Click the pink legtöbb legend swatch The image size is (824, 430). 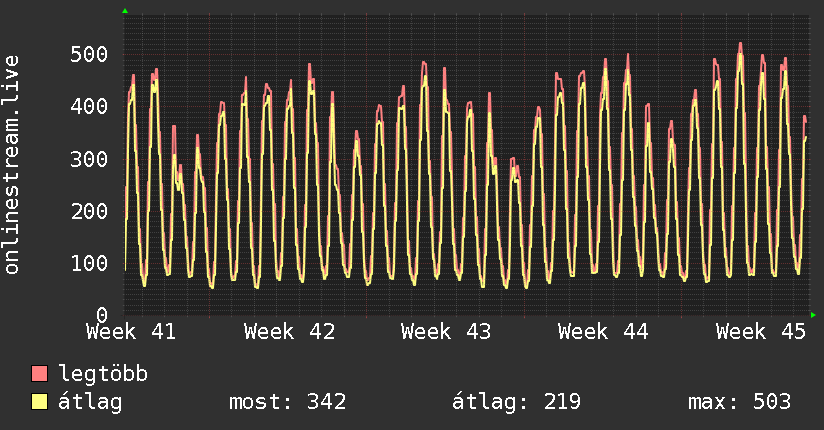click(39, 373)
